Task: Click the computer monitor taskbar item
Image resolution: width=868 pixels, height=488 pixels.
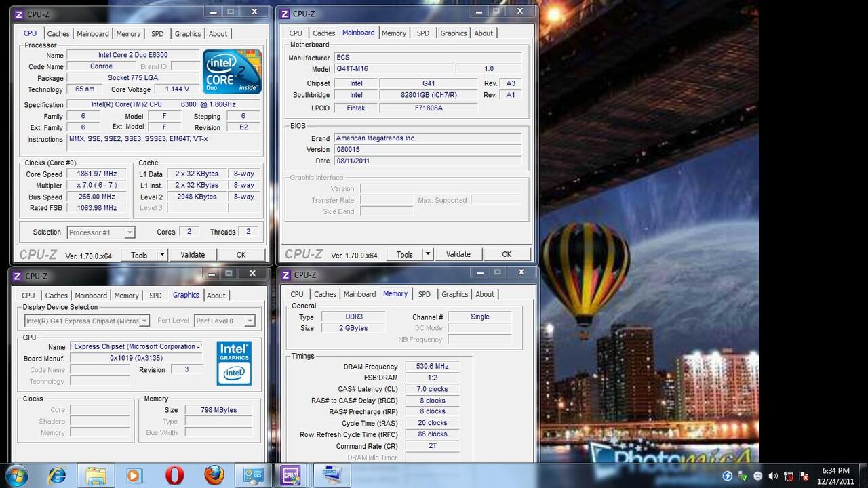Action: (x=331, y=476)
